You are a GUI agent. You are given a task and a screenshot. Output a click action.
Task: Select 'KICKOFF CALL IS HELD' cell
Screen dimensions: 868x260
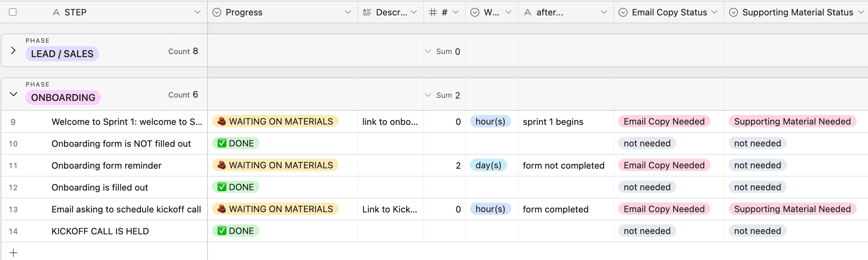pyautogui.click(x=100, y=231)
